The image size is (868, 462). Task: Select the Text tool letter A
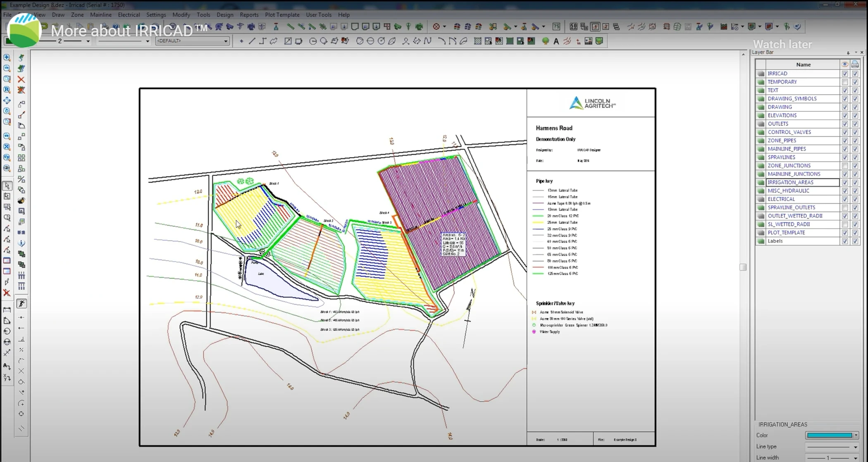point(556,41)
